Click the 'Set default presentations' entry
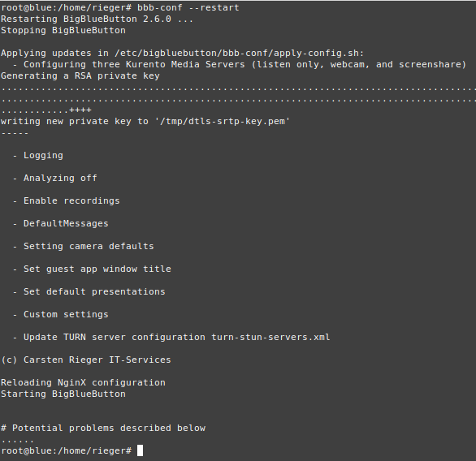Viewport: 476px width, 461px height. point(94,291)
